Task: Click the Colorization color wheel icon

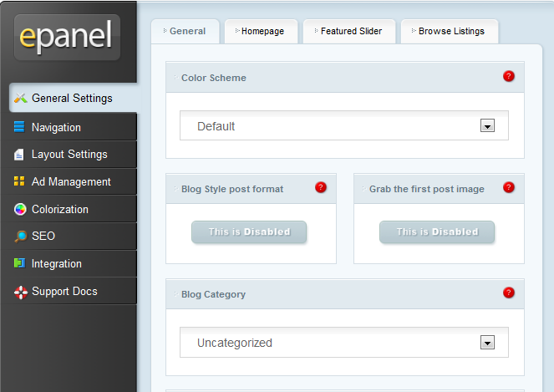Action: pyautogui.click(x=20, y=209)
